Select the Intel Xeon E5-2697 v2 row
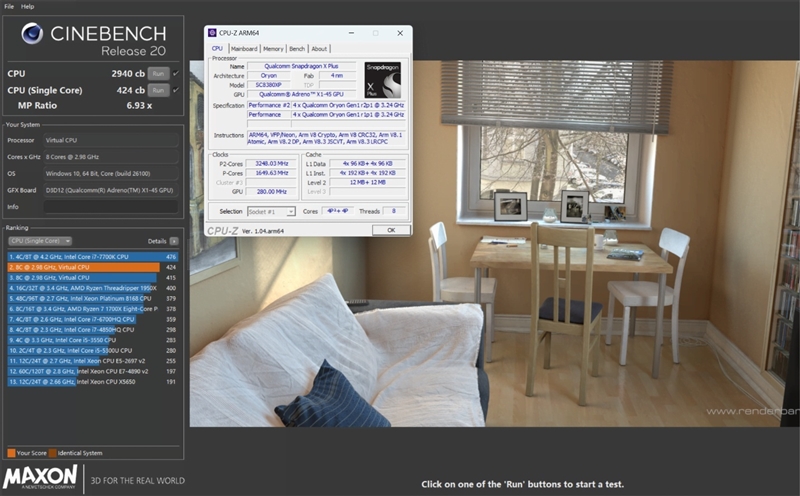 click(x=92, y=361)
